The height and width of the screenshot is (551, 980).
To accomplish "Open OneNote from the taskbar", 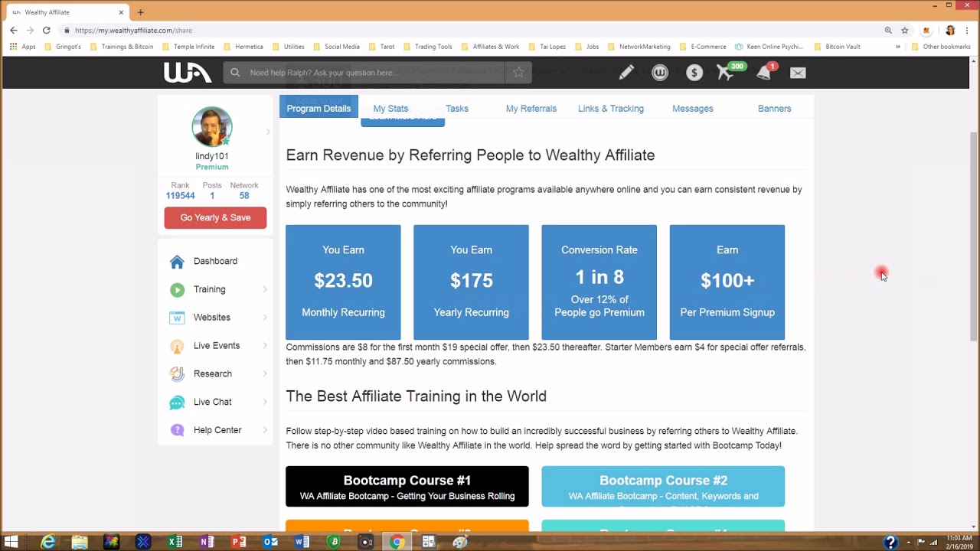I will (207, 542).
